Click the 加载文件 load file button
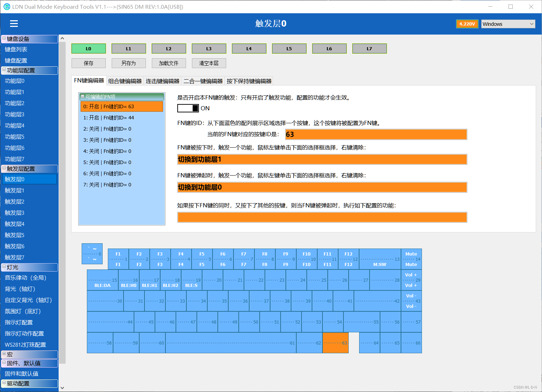Viewport: 542px width, 392px height. 169,63
